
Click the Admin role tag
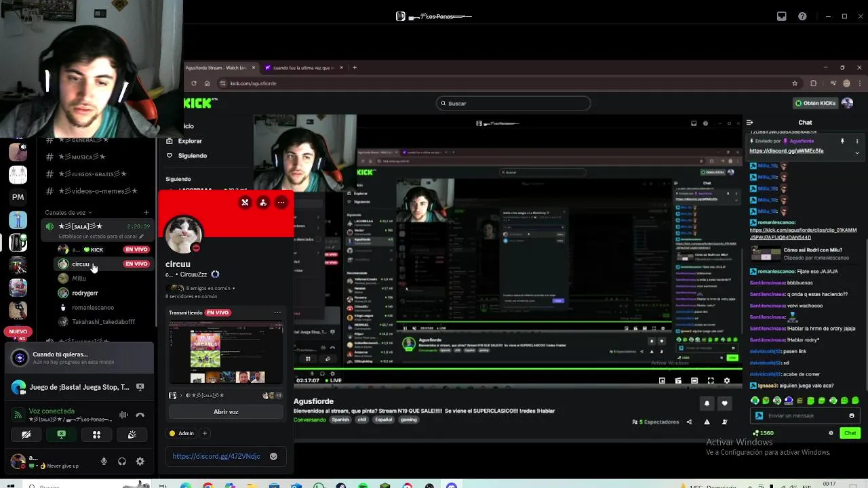point(182,433)
